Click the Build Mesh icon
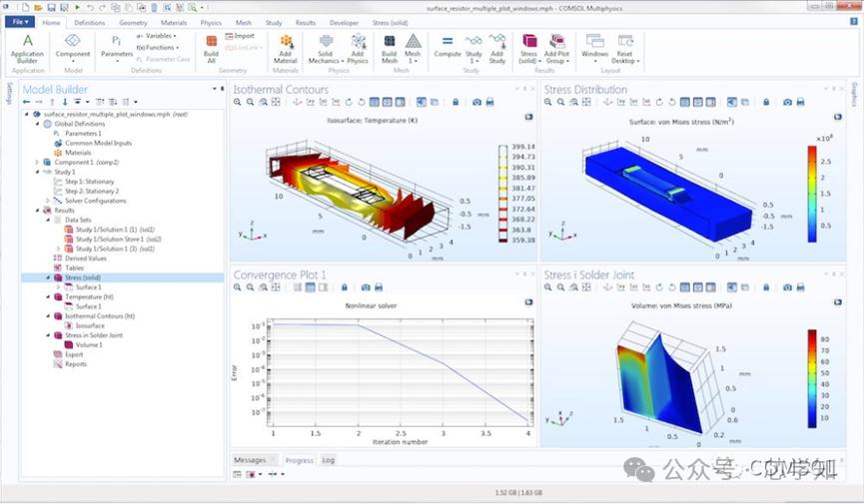This screenshot has width=864, height=504. point(389,49)
